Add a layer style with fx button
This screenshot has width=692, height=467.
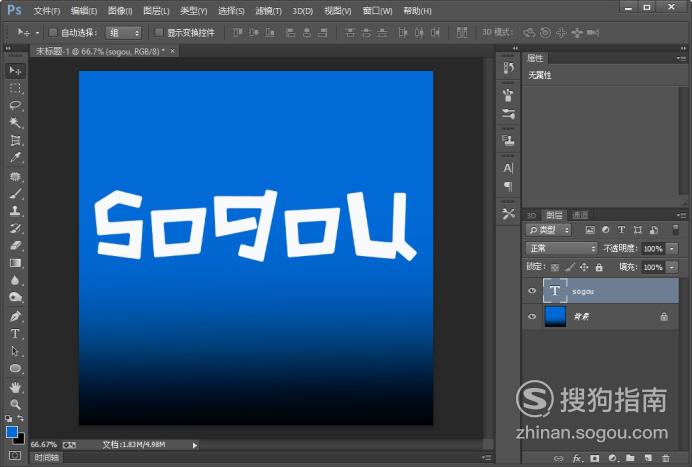(x=577, y=458)
